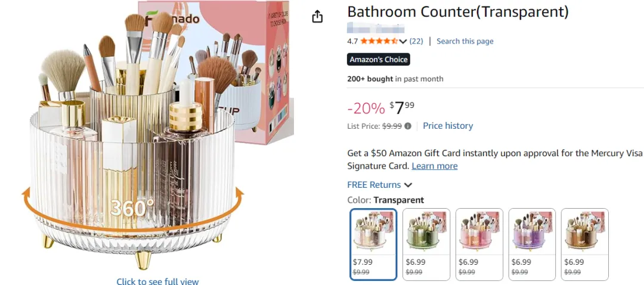Click the 4.7 rating number
Viewport: 644px width, 285px height.
352,41
